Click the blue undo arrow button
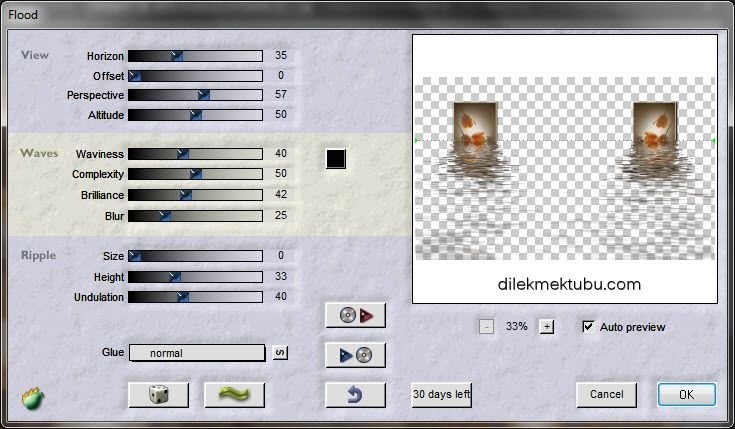 click(355, 394)
